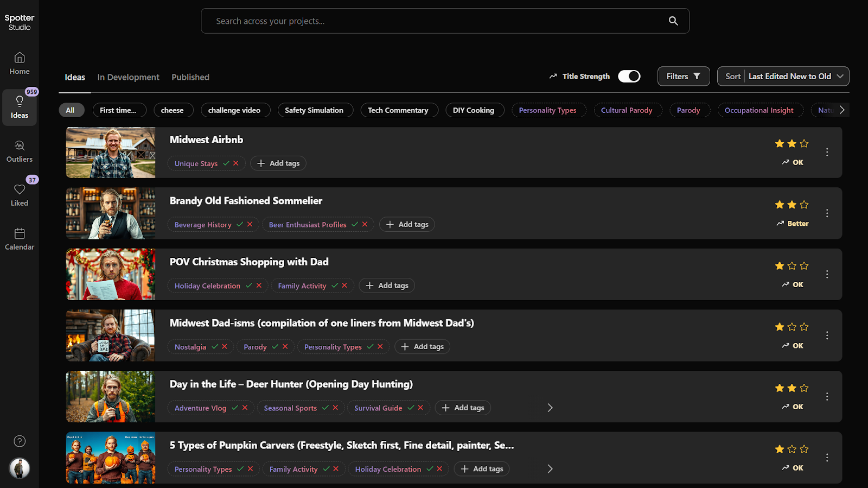This screenshot has width=868, height=488.
Task: Filter by First time... chip
Action: 119,110
